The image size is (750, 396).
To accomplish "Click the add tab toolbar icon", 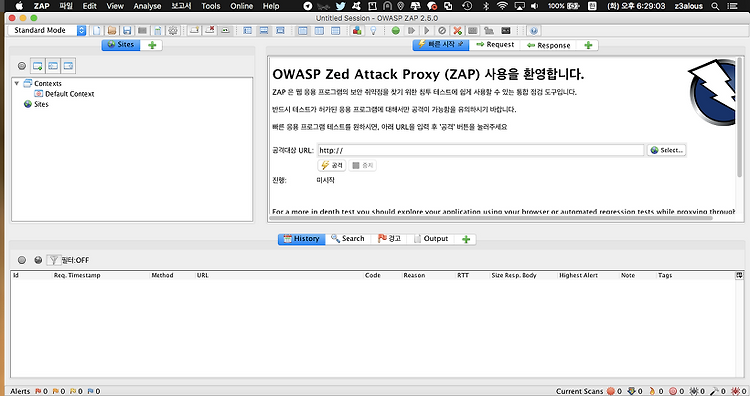I will coord(194,31).
